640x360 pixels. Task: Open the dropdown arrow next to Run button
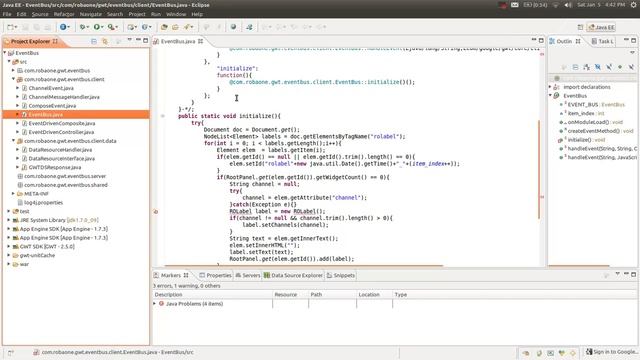click(102, 27)
